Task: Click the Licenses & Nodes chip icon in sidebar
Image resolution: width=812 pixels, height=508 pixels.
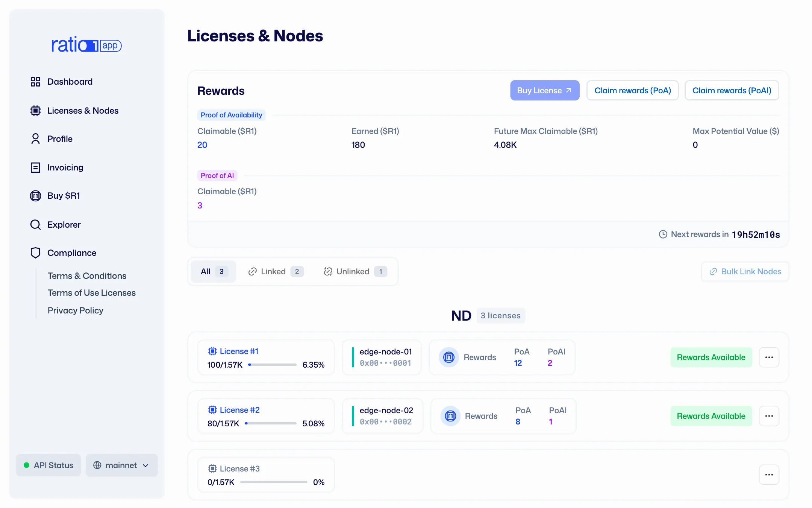Action: coord(35,111)
